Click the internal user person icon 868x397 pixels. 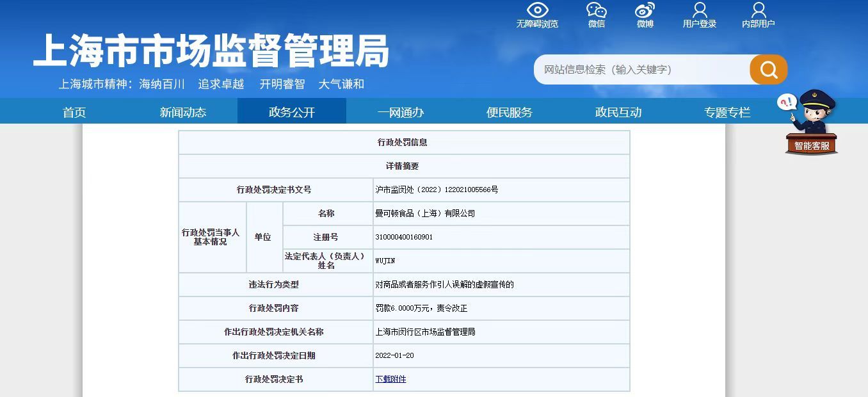[759, 10]
